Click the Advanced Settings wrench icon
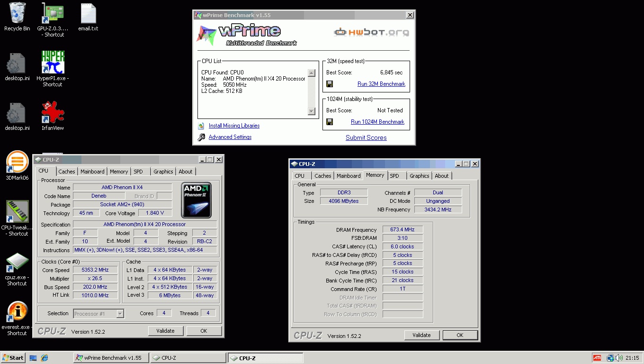Viewport: 644px width, 364px height. tap(202, 137)
